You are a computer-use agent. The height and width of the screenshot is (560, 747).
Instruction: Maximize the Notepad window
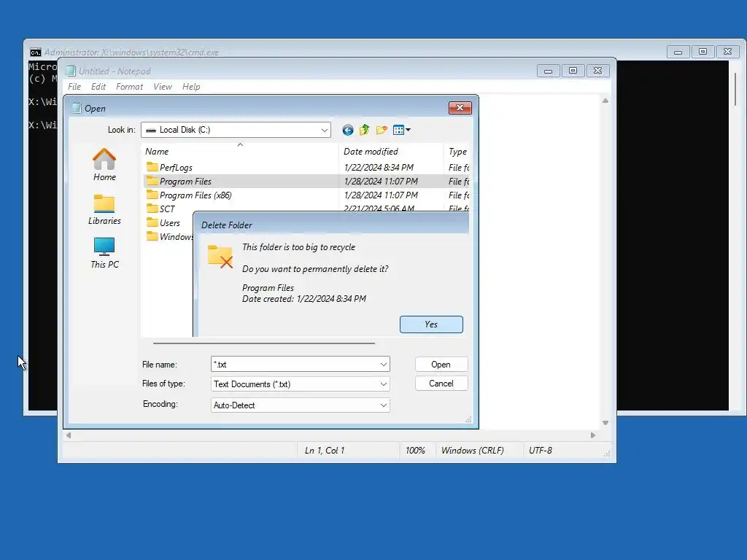click(x=573, y=71)
